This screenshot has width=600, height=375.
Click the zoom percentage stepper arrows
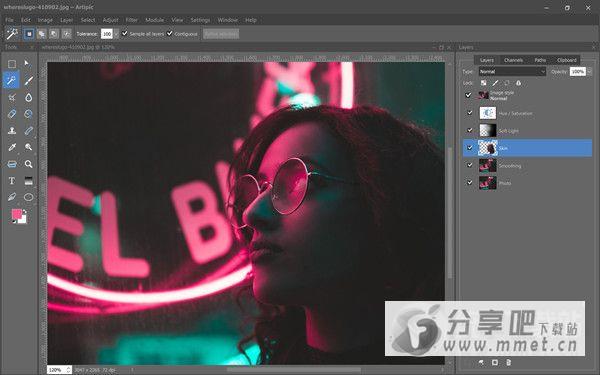pos(68,370)
